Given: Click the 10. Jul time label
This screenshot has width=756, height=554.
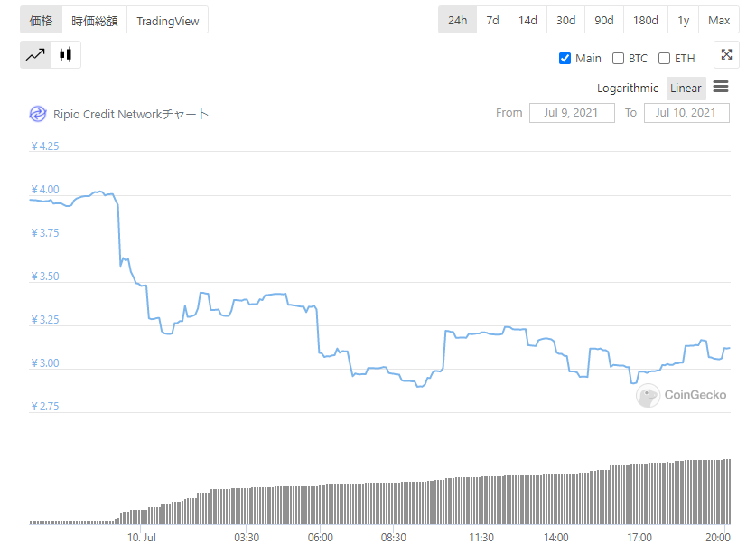Looking at the screenshot, I should point(141,538).
